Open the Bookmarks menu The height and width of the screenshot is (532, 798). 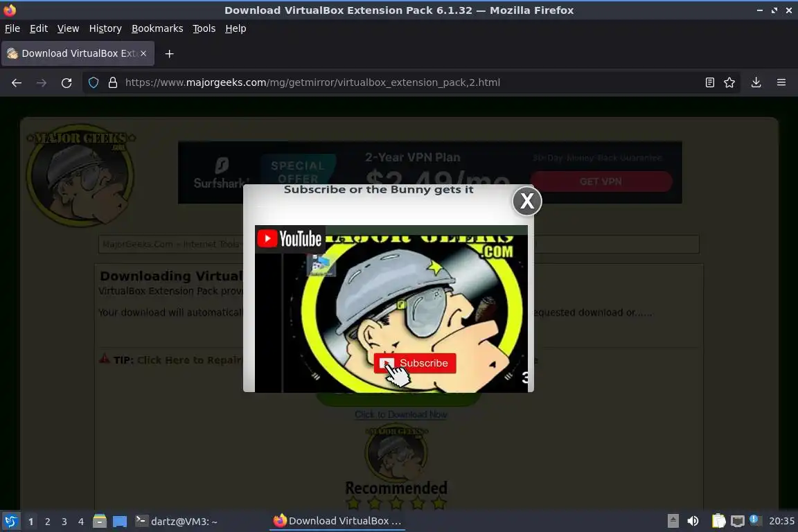tap(157, 28)
